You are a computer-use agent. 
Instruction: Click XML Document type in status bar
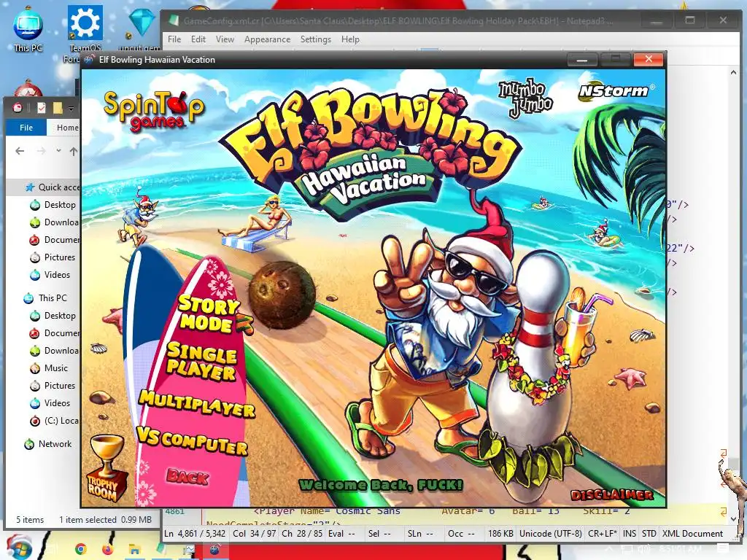[692, 533]
